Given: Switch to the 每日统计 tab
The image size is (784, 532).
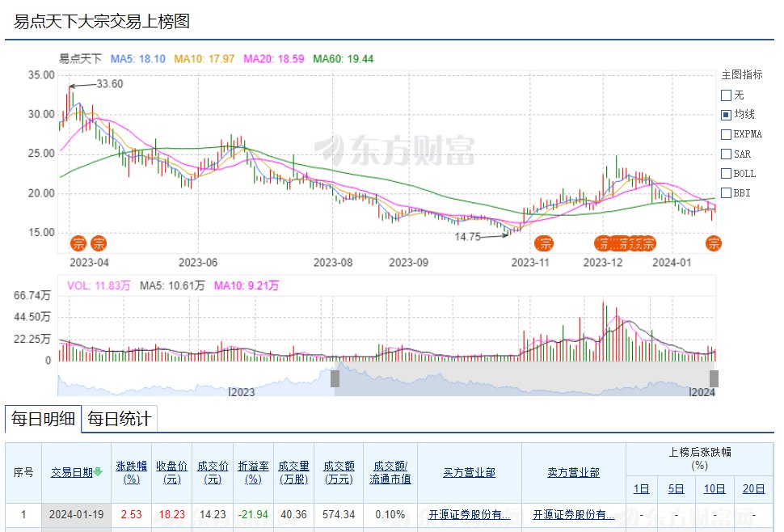Looking at the screenshot, I should click(x=119, y=419).
